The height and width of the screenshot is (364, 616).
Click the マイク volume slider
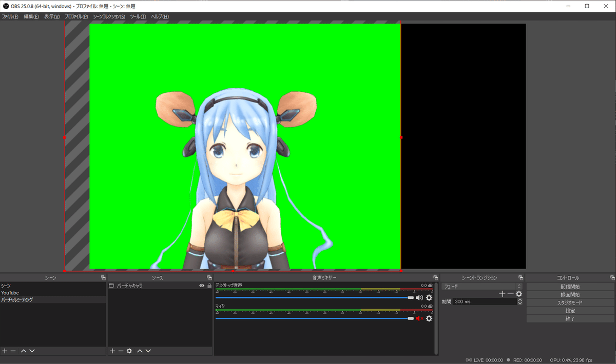[315, 318]
